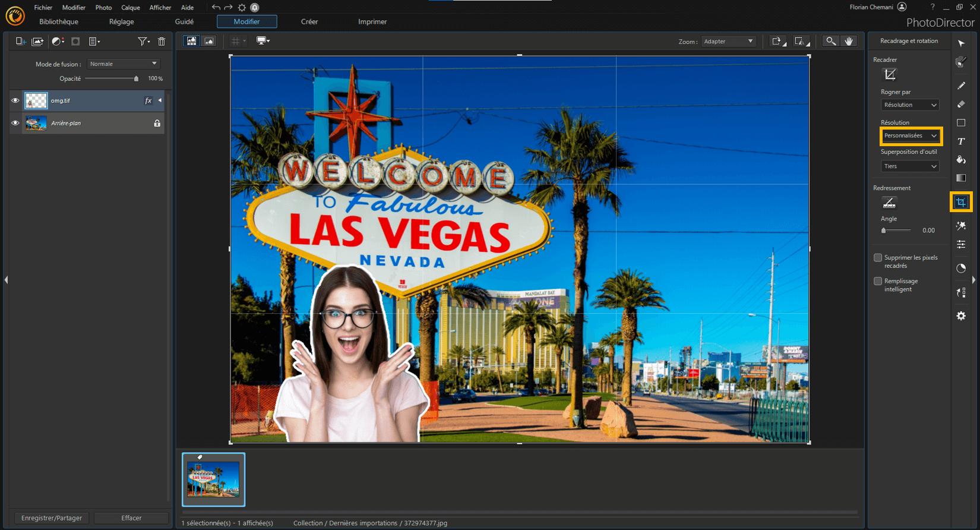Click the Opacité slider handle
Screen dimensions: 980x530
136,79
